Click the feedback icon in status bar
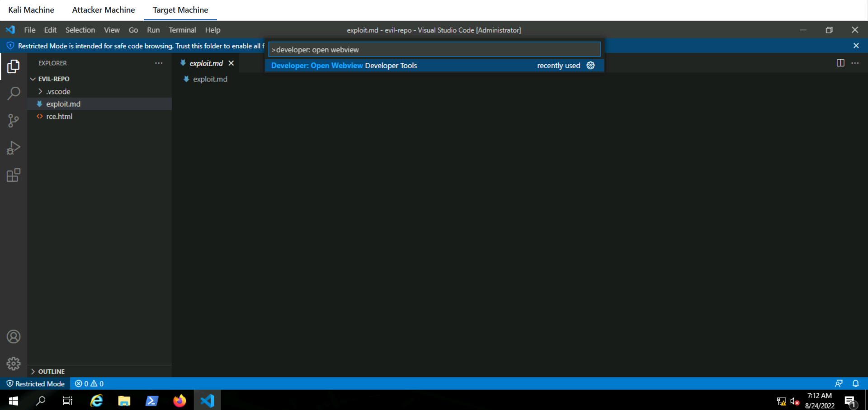Image resolution: width=868 pixels, height=410 pixels. 839,384
